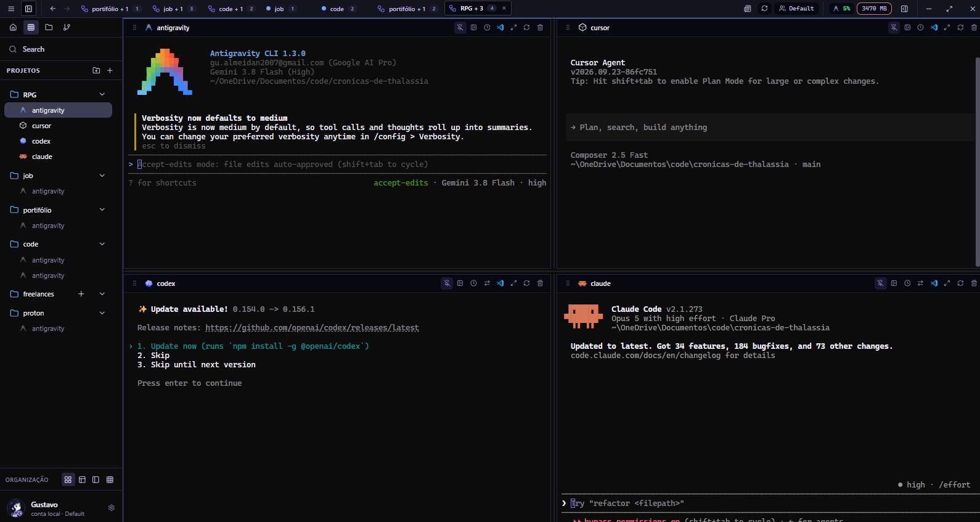Toggle the left sidebar panel

point(28,9)
